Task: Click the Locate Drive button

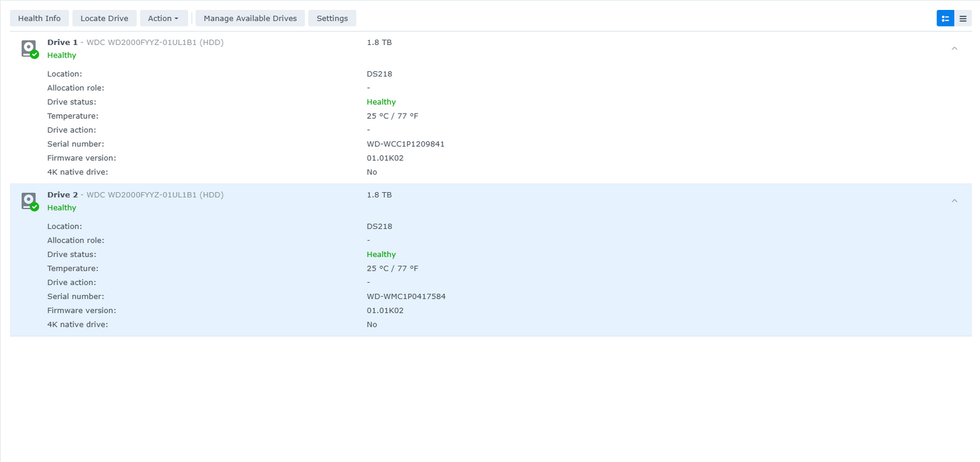Action: tap(104, 18)
